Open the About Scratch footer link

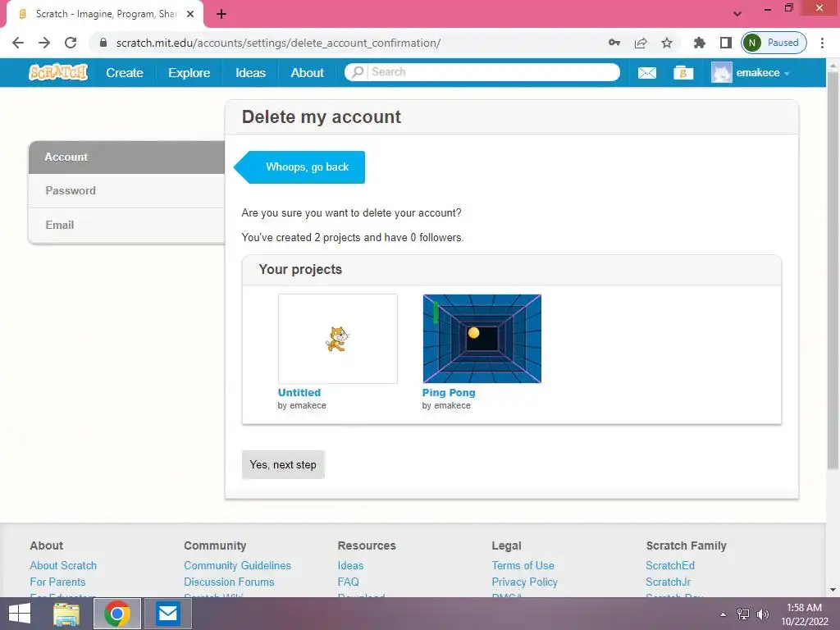click(x=63, y=565)
